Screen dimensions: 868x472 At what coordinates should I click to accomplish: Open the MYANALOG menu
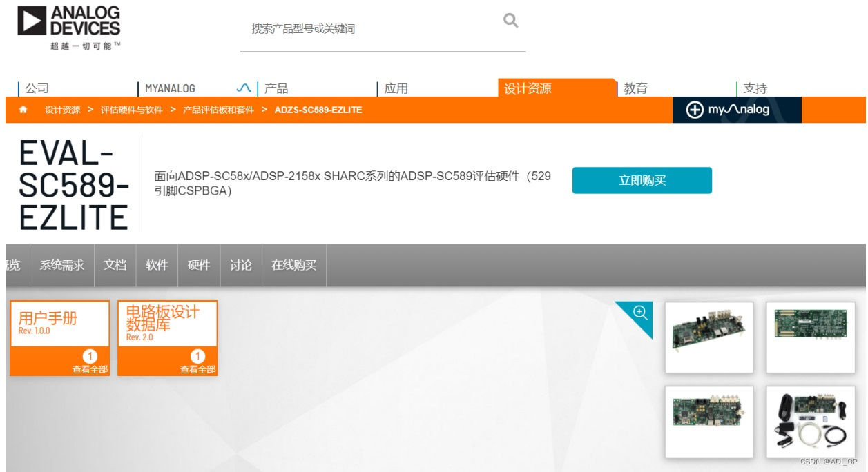click(170, 88)
